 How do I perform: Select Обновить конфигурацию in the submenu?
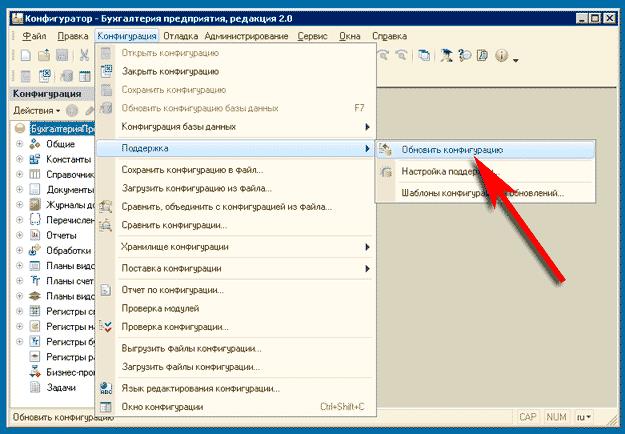tap(451, 149)
